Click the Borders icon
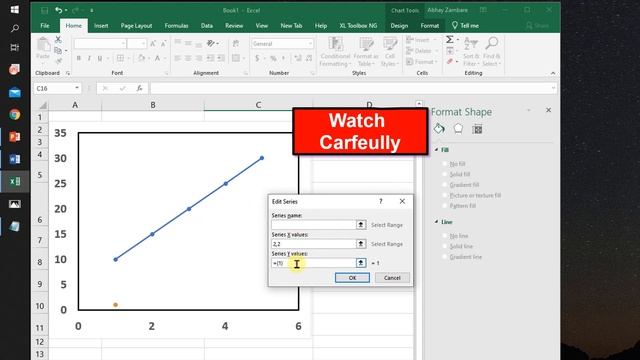Screen dimensions: 640x360 tap(120, 58)
